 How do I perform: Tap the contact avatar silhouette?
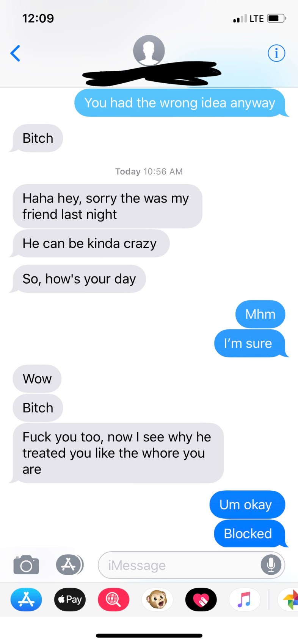pos(149,50)
